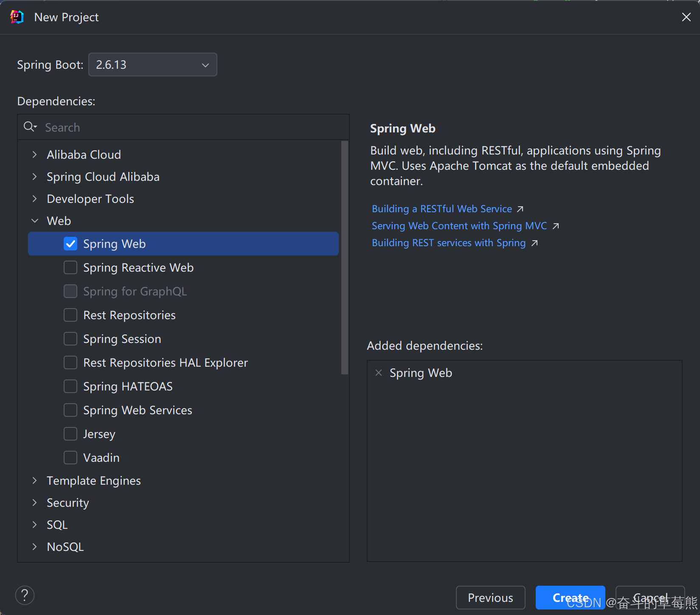
Task: Check the Spring Reactive Web checkbox
Action: click(x=70, y=267)
